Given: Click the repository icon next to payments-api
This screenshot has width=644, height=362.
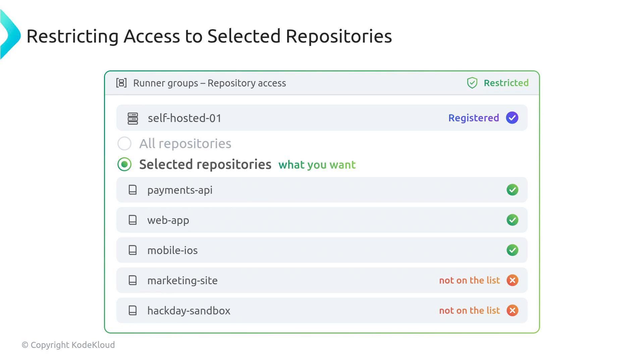Looking at the screenshot, I should tap(133, 190).
